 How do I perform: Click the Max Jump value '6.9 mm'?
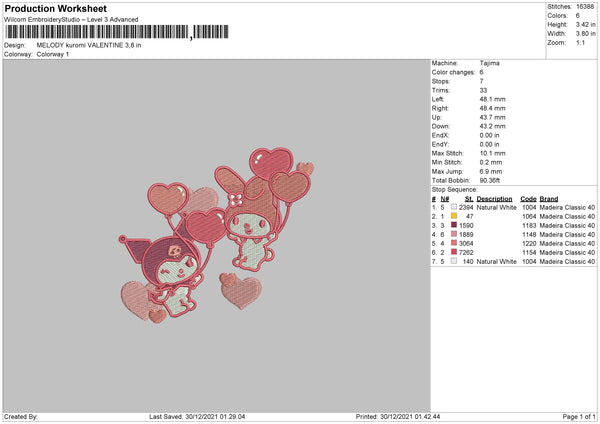point(491,171)
